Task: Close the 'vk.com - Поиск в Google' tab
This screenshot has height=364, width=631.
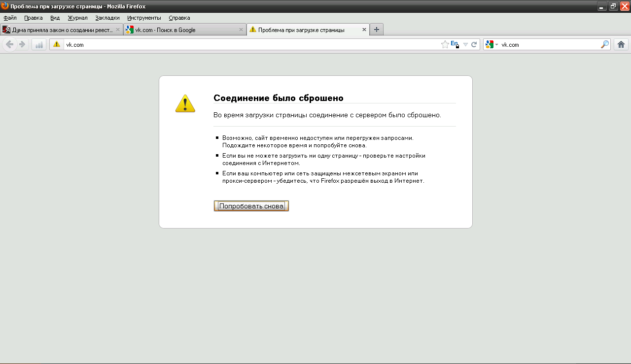Action: (x=241, y=30)
